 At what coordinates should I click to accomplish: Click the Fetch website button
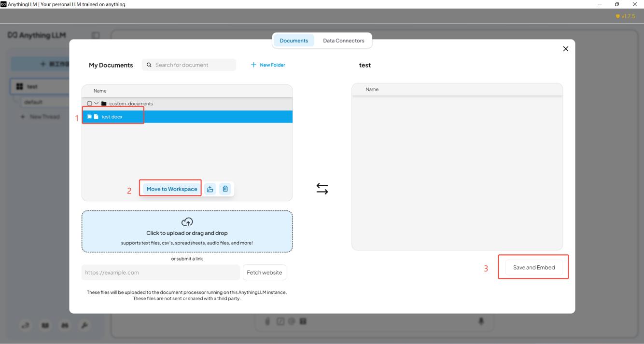click(264, 273)
